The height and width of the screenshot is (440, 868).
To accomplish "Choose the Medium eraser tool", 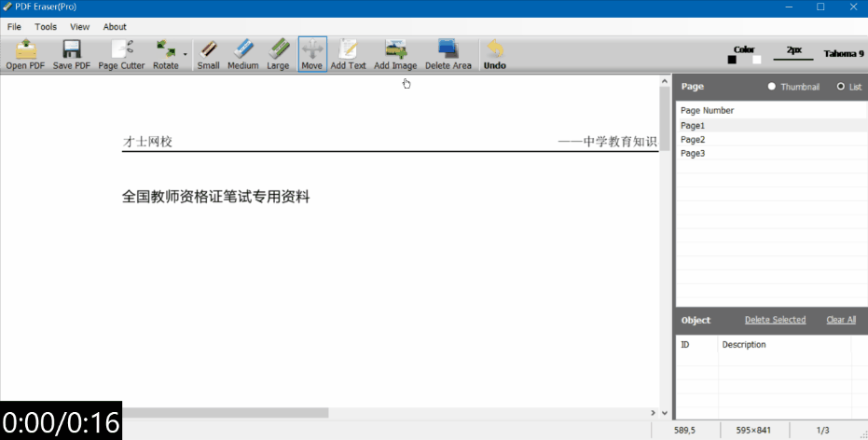I will pyautogui.click(x=243, y=54).
